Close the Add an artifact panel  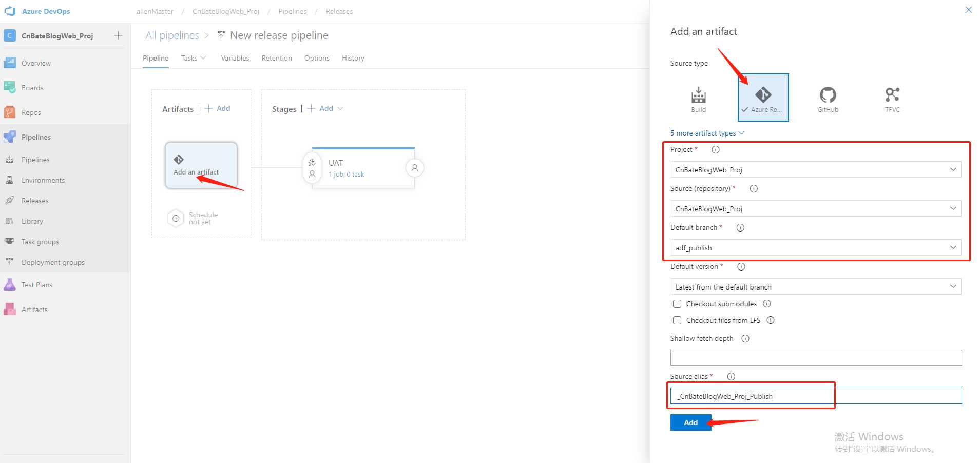coord(968,10)
